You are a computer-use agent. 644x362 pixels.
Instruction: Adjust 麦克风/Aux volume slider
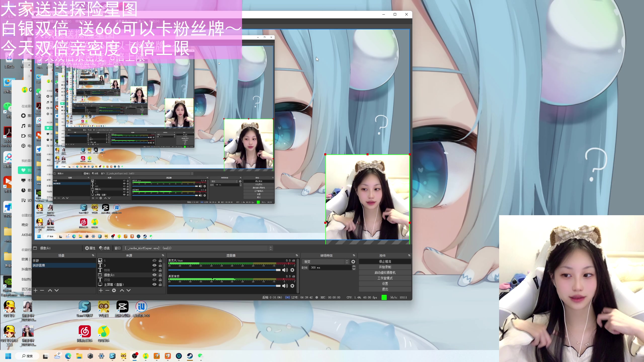pyautogui.click(x=224, y=270)
